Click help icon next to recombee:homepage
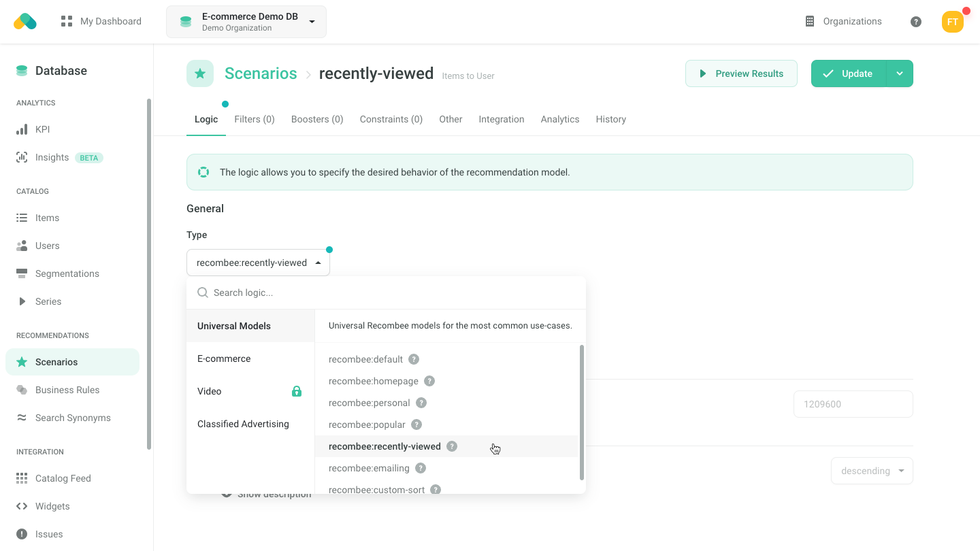 coord(429,381)
